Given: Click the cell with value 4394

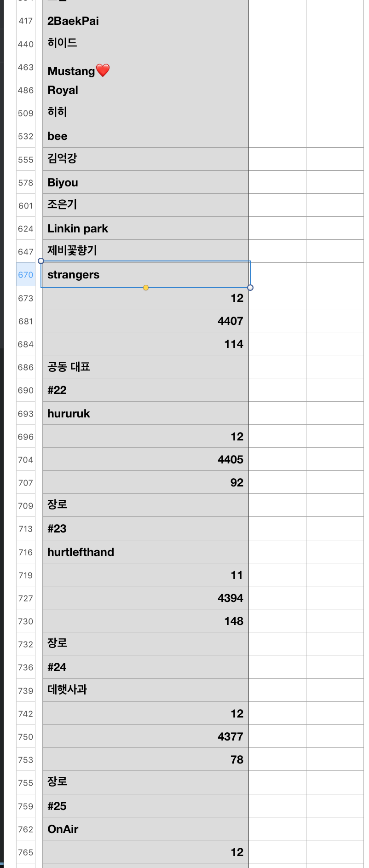Looking at the screenshot, I should tap(145, 598).
